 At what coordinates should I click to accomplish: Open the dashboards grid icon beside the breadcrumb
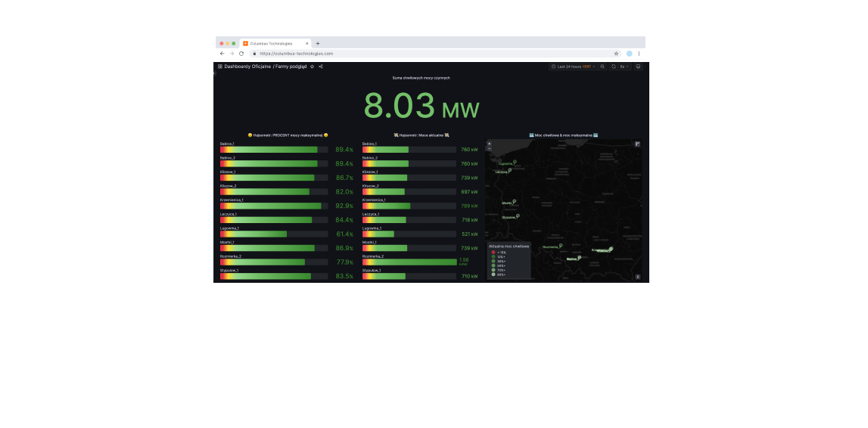[x=220, y=67]
